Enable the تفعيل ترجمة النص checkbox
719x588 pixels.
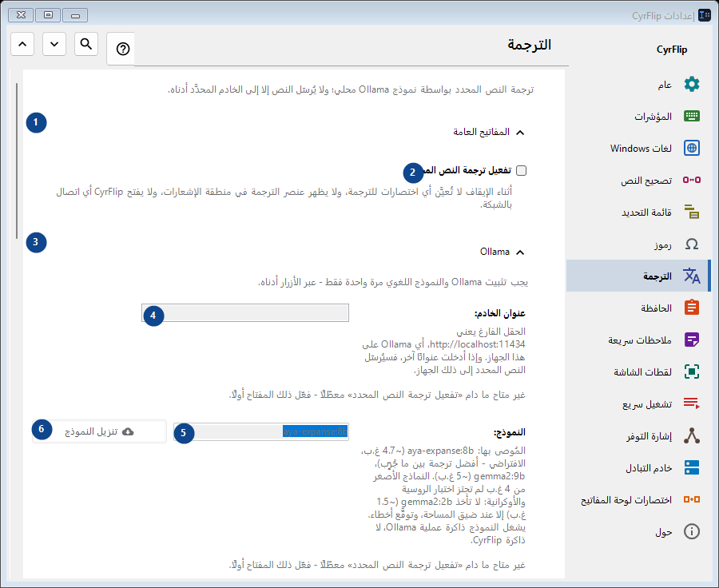click(522, 171)
